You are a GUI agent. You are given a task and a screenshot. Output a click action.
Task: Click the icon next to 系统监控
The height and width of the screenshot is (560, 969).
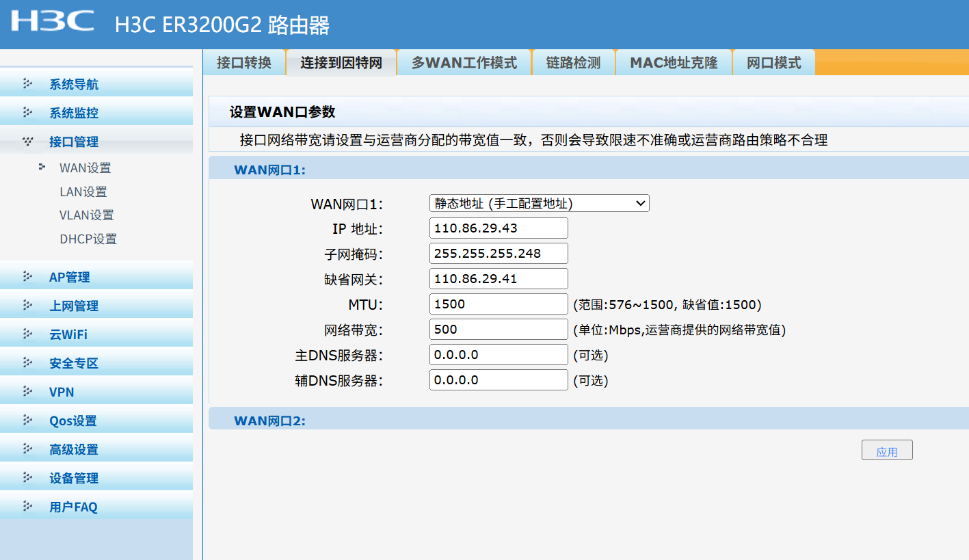(x=27, y=113)
